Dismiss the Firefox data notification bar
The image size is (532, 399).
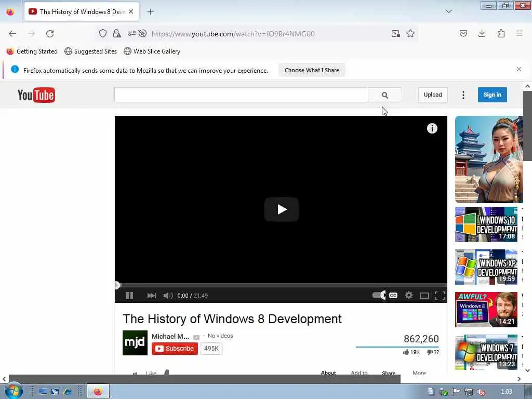tap(519, 69)
